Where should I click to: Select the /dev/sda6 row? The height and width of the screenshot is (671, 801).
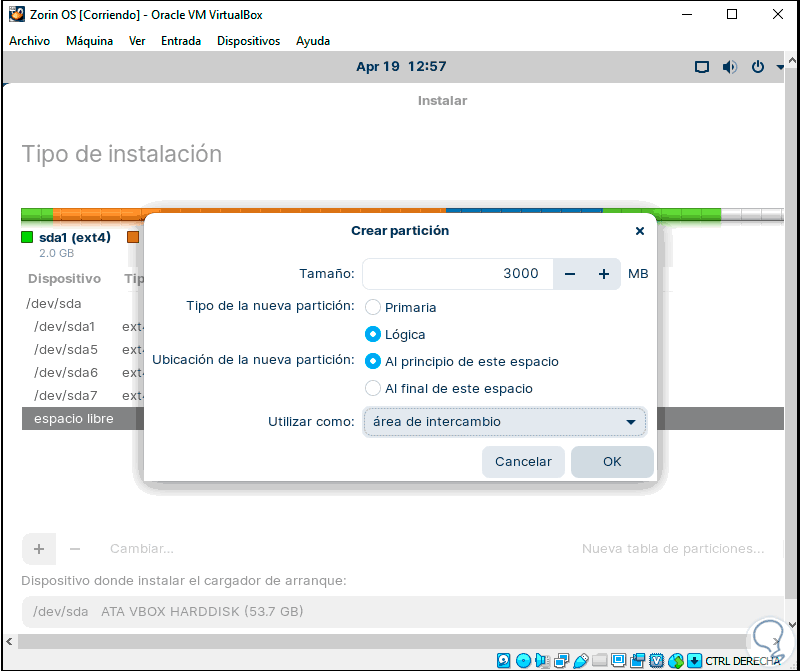(65, 373)
